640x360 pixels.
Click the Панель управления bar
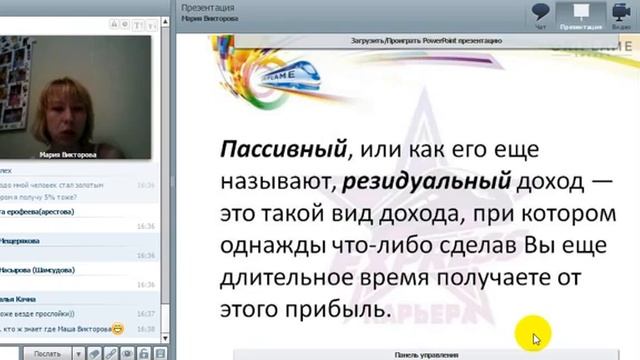(426, 355)
